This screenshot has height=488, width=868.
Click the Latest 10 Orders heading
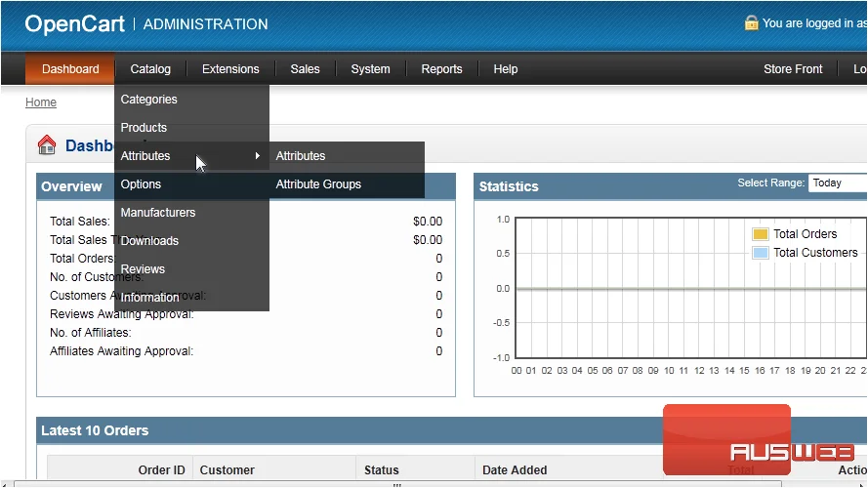pyautogui.click(x=95, y=430)
